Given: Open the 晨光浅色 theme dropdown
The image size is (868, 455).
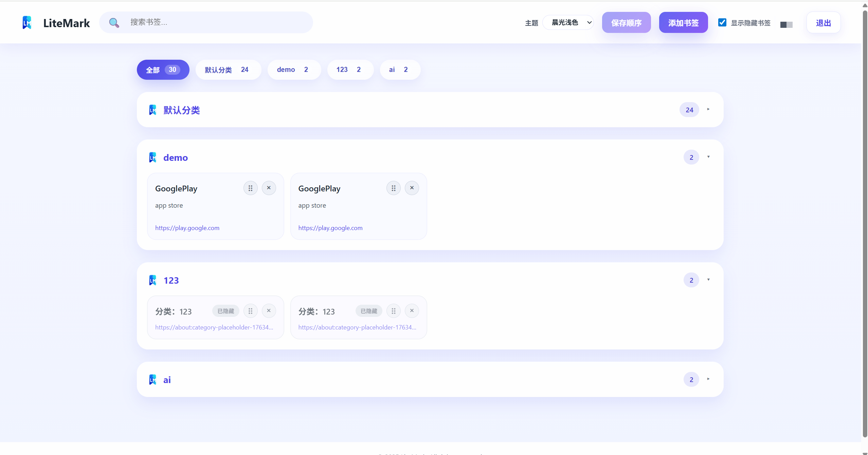Looking at the screenshot, I should pyautogui.click(x=569, y=22).
